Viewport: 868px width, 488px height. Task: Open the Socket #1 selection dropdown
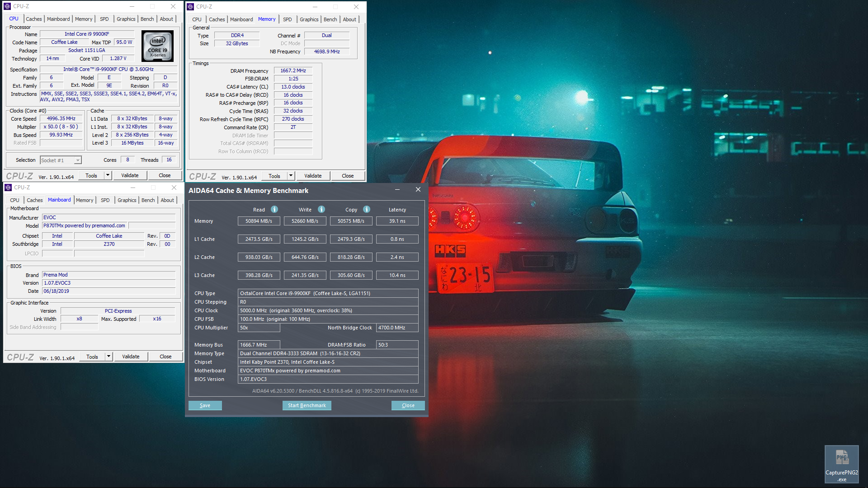(x=78, y=160)
